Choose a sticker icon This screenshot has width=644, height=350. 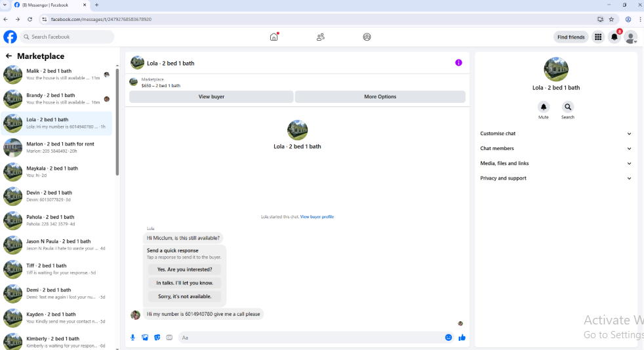(x=157, y=338)
